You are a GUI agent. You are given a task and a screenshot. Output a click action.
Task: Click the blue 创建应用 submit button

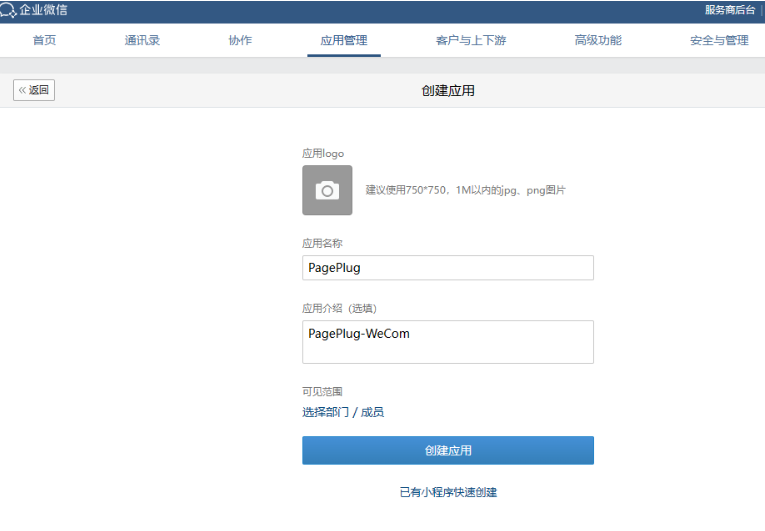click(x=448, y=450)
